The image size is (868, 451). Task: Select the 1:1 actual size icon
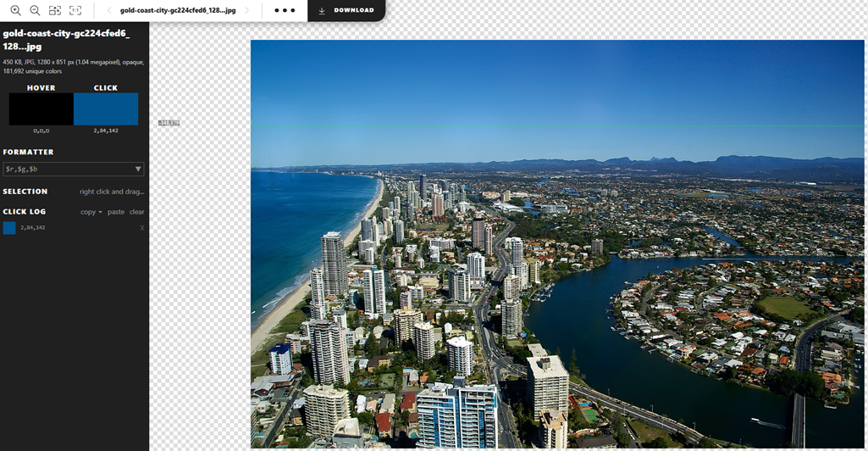click(x=75, y=10)
